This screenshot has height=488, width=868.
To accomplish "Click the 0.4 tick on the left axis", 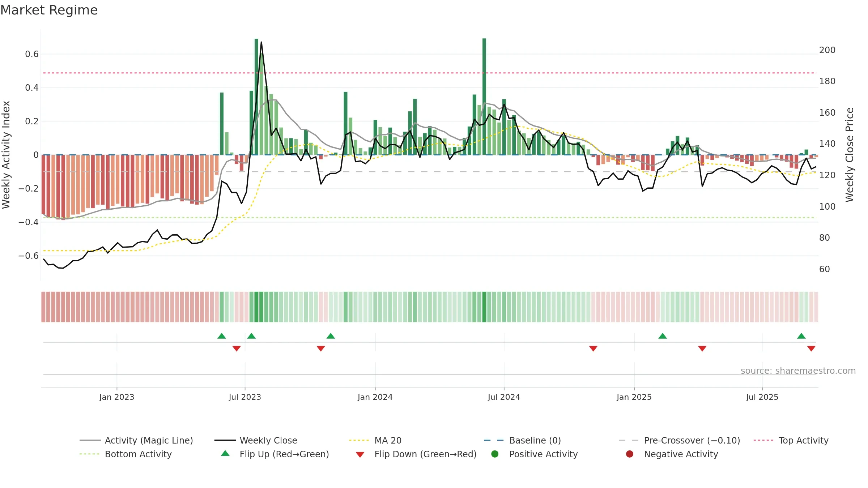I will coord(32,88).
